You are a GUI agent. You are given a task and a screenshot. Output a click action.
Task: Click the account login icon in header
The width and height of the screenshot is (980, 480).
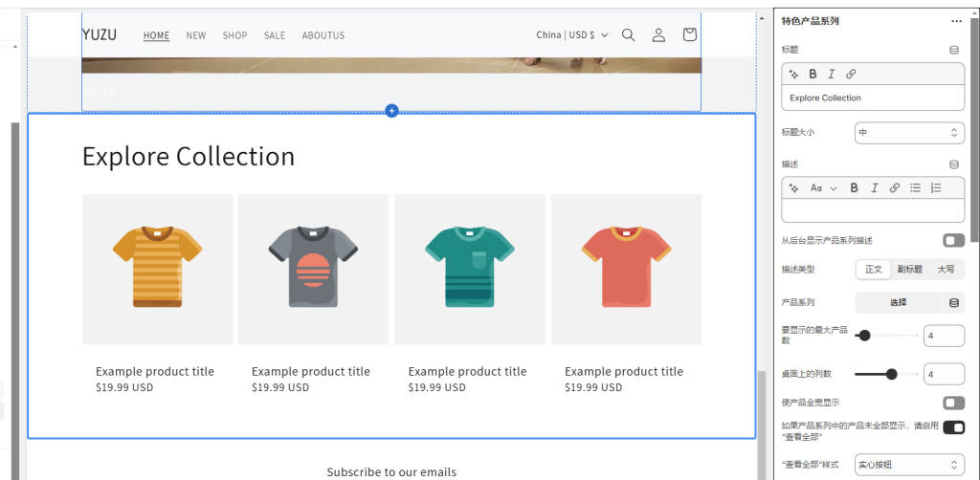coord(658,35)
